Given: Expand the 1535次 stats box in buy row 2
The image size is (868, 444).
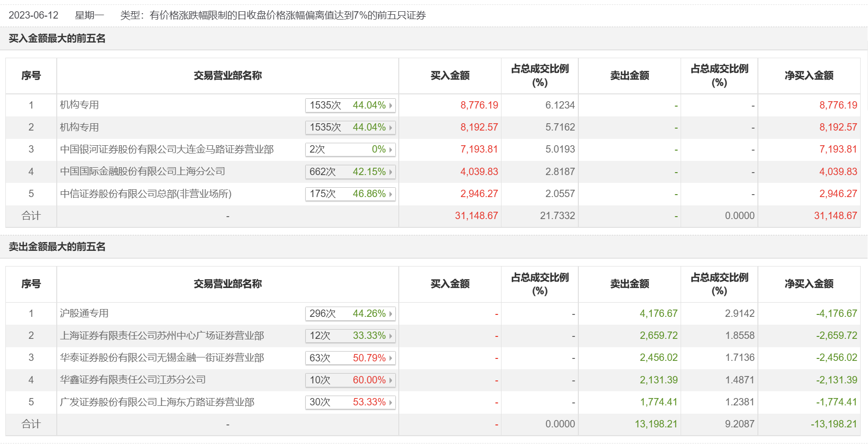Looking at the screenshot, I should pyautogui.click(x=350, y=127).
